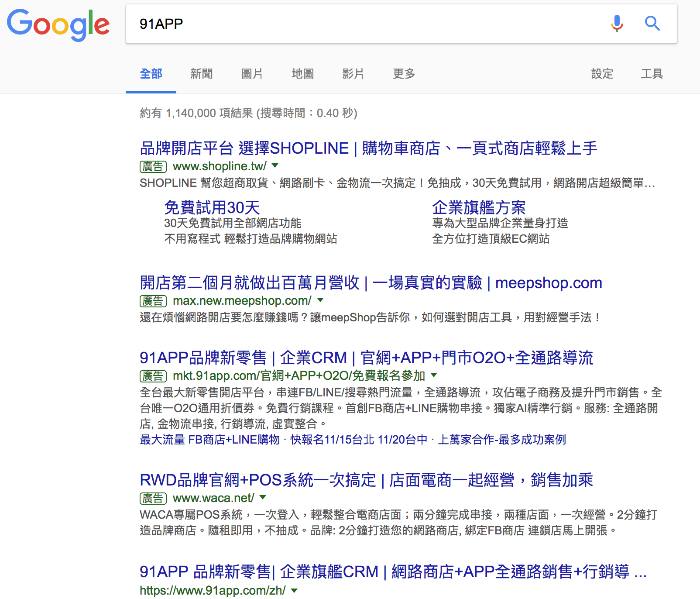The width and height of the screenshot is (700, 599).
Task: Open 91APP品牌新零售 企業CRM ad title
Action: pos(367,358)
